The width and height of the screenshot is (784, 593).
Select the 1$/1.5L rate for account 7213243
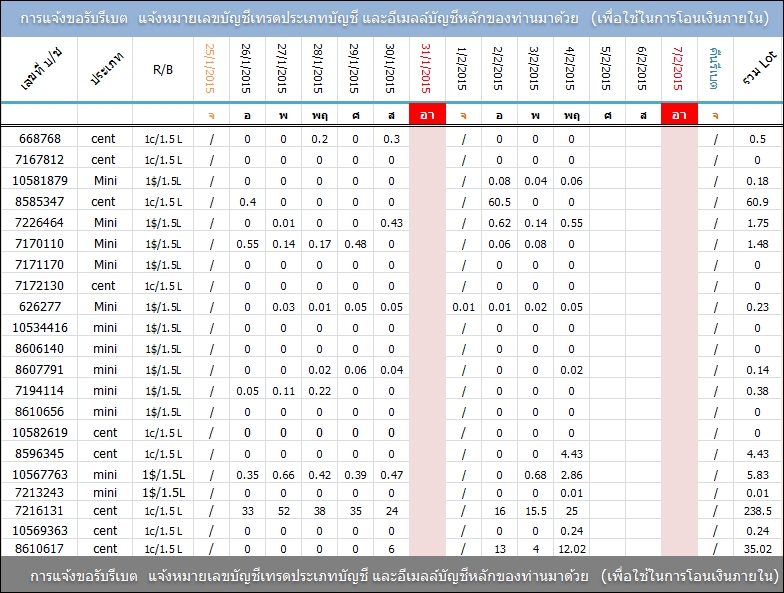point(164,492)
